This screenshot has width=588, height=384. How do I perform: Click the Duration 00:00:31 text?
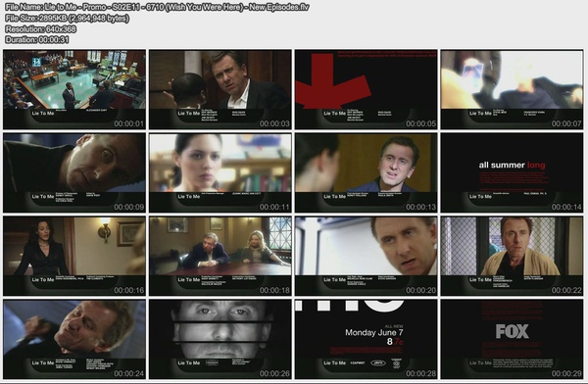tap(37, 39)
